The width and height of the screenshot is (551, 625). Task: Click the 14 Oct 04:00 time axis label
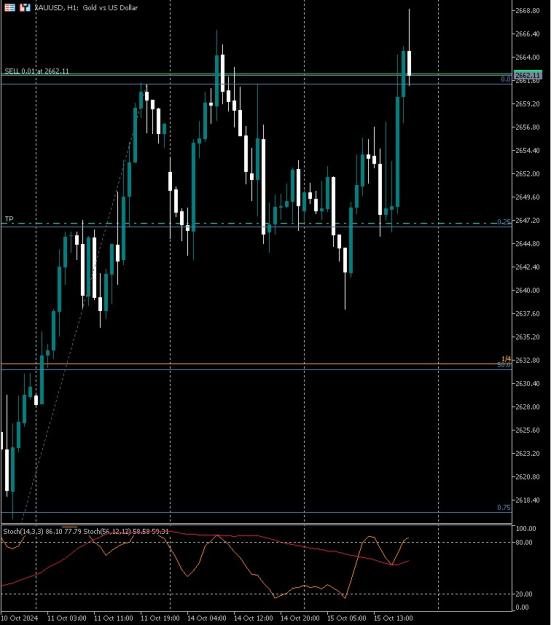[x=207, y=618]
